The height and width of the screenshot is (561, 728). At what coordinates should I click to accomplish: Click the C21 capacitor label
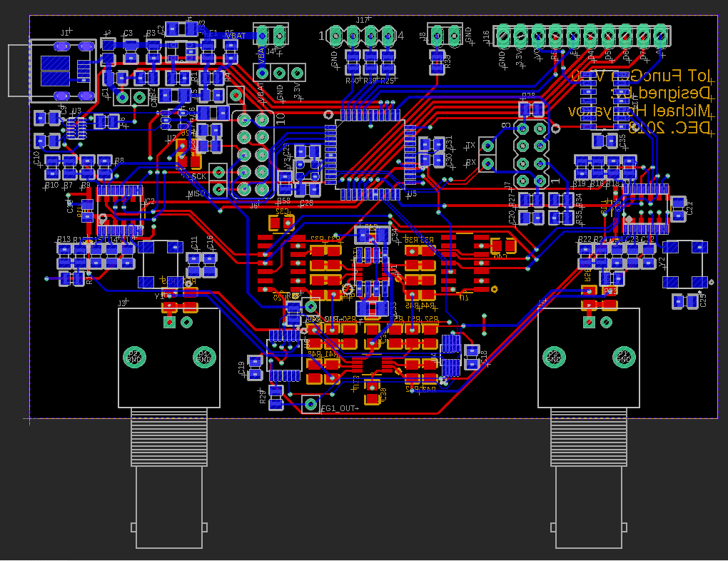[689, 207]
